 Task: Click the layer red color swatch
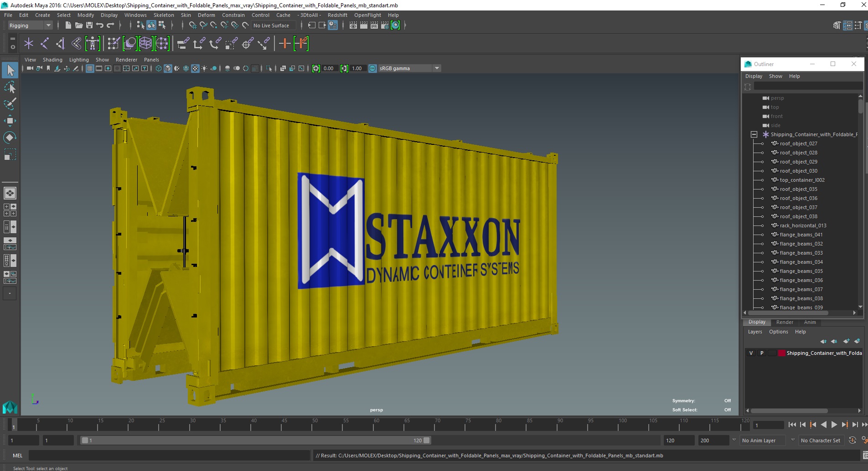point(782,353)
